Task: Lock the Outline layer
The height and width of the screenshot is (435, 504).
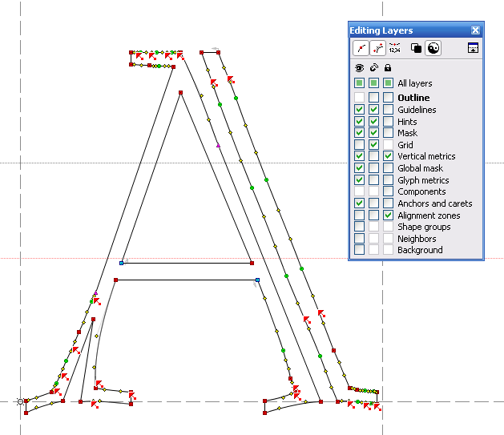Action: click(x=388, y=98)
